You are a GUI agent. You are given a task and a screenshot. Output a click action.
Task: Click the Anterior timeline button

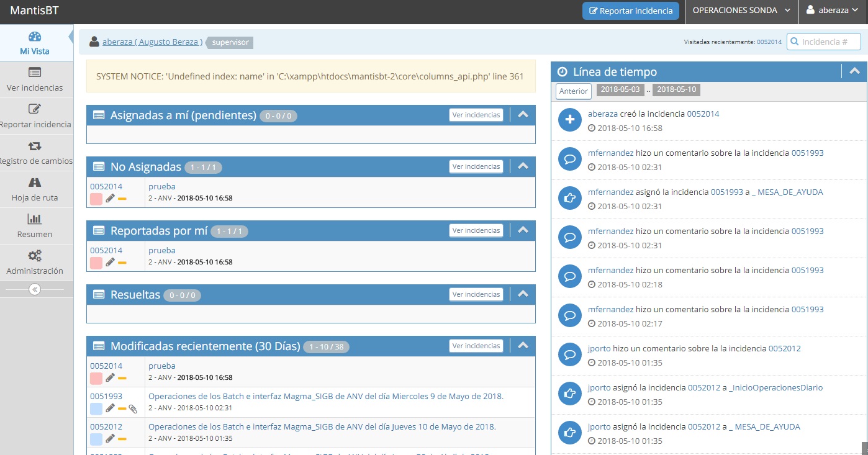click(574, 91)
